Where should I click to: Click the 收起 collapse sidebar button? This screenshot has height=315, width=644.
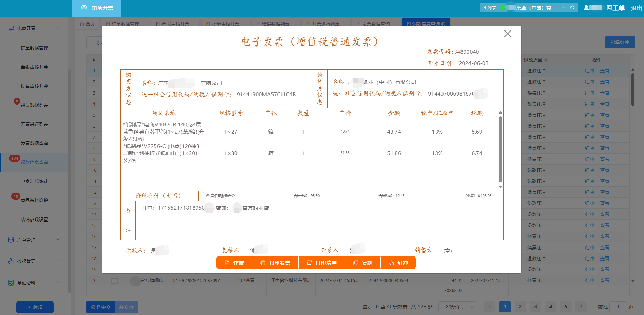pyautogui.click(x=35, y=307)
